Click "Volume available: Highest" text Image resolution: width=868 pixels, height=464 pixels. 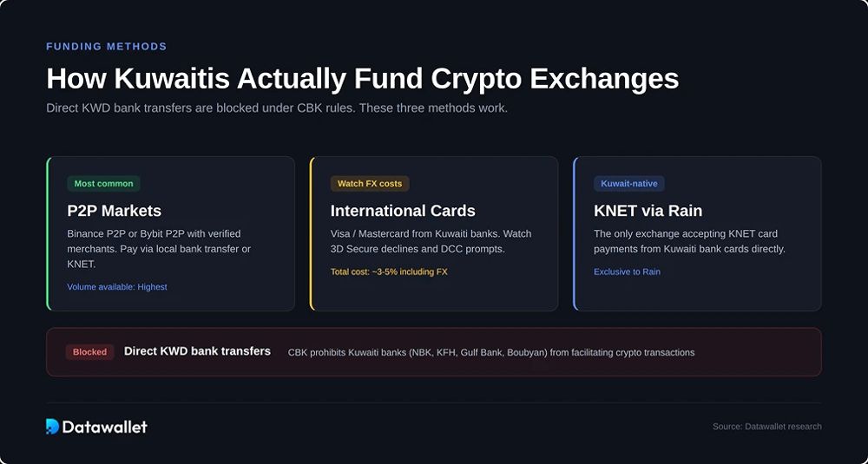(117, 287)
